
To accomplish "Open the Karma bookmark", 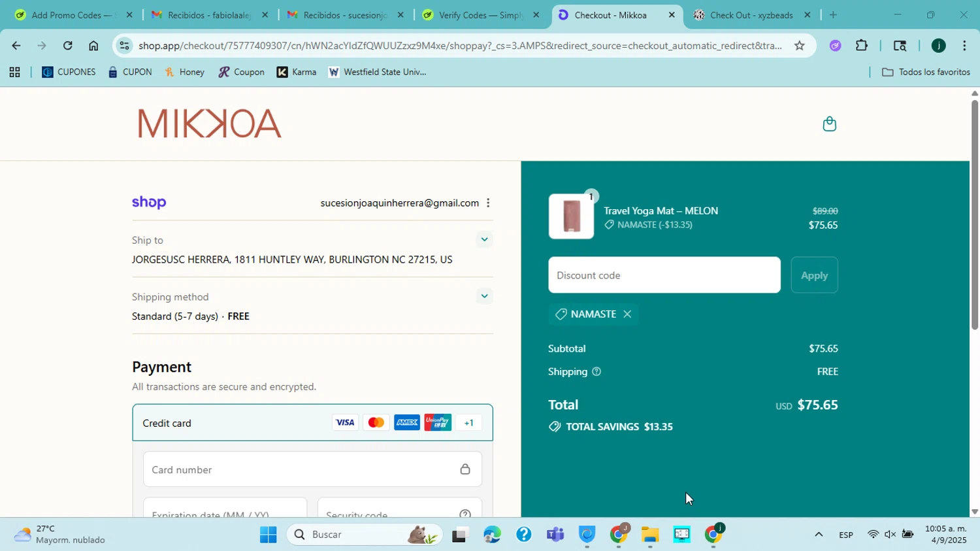I will coord(297,72).
